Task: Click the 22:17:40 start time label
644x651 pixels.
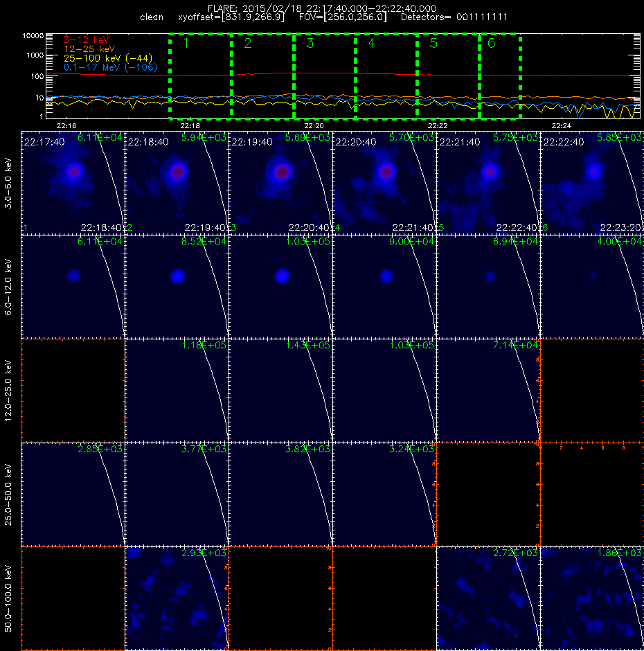Action: (x=44, y=142)
